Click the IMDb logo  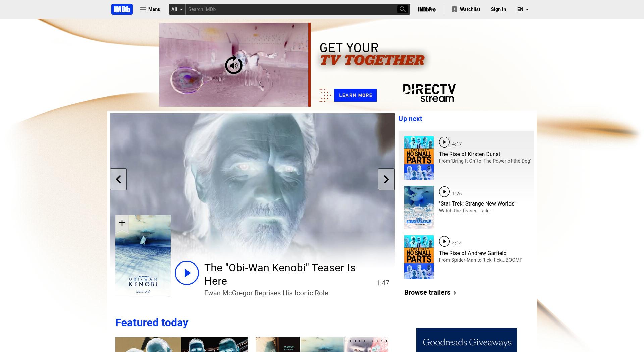[x=122, y=9]
